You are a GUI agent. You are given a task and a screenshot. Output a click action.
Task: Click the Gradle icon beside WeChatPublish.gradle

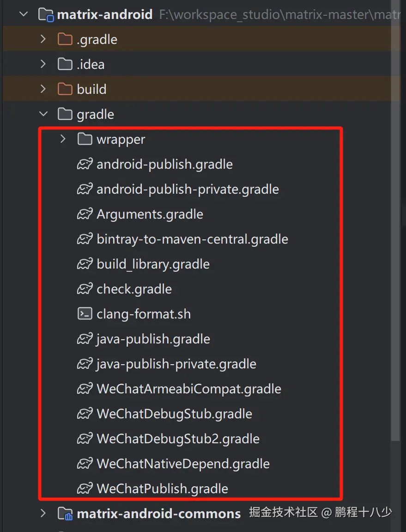[x=85, y=489]
